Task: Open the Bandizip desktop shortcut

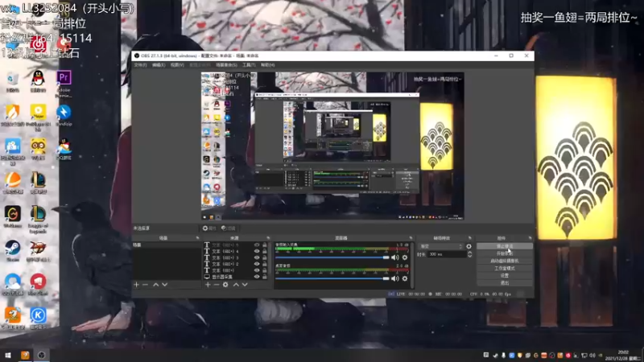Action: 64,115
